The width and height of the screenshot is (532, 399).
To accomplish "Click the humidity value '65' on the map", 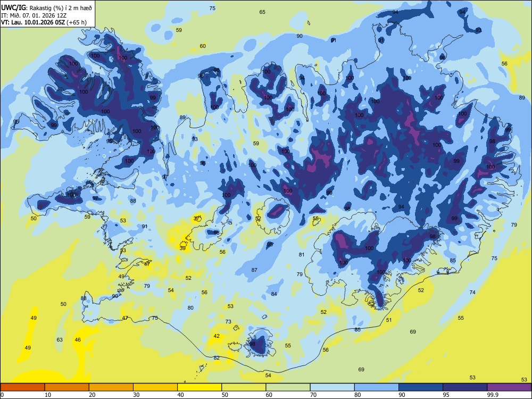I will 262,12.
